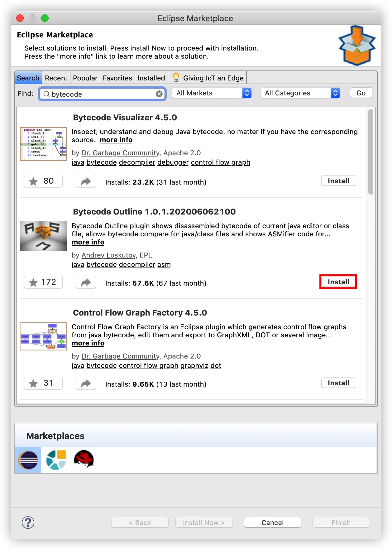Viewport: 392px width, 550px height.
Task: Share Bytecode Outline via arrow icon
Action: (x=86, y=282)
